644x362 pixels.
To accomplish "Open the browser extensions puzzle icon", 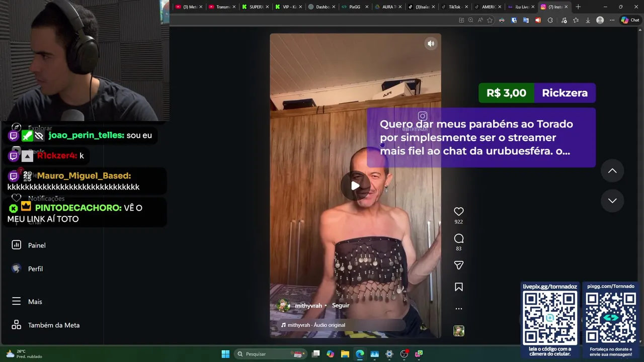I will pyautogui.click(x=550, y=20).
